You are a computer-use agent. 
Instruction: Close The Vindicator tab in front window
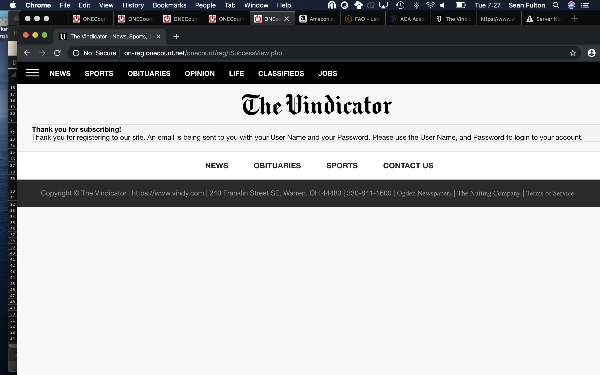158,36
